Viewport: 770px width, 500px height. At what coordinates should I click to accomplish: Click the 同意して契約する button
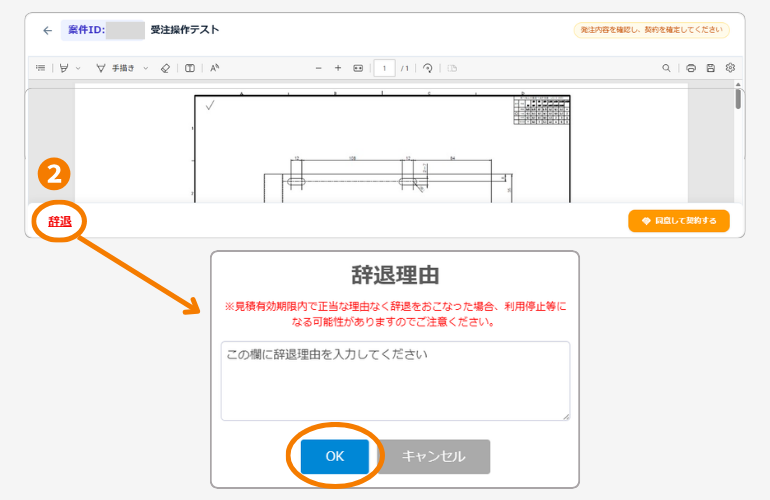(679, 221)
